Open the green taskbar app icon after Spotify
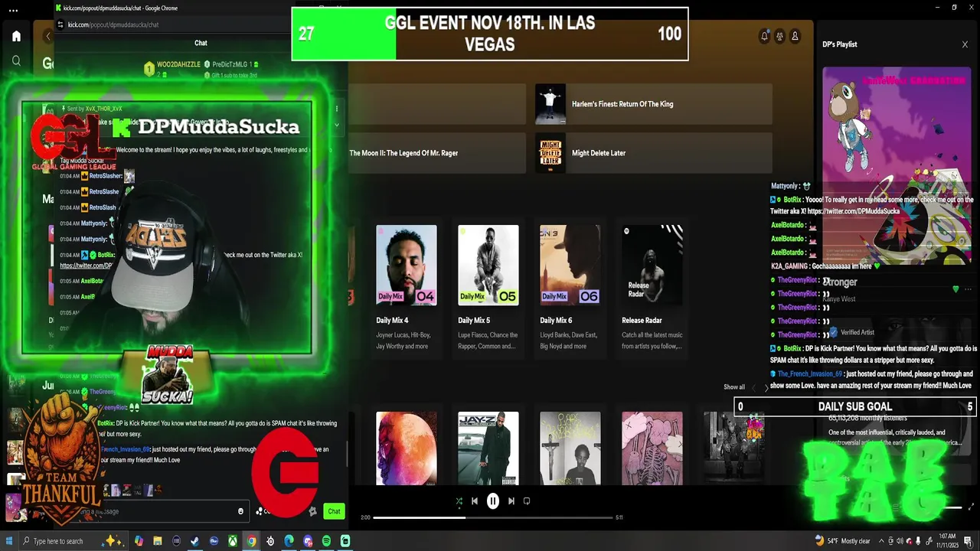The image size is (980, 551). pyautogui.click(x=345, y=541)
